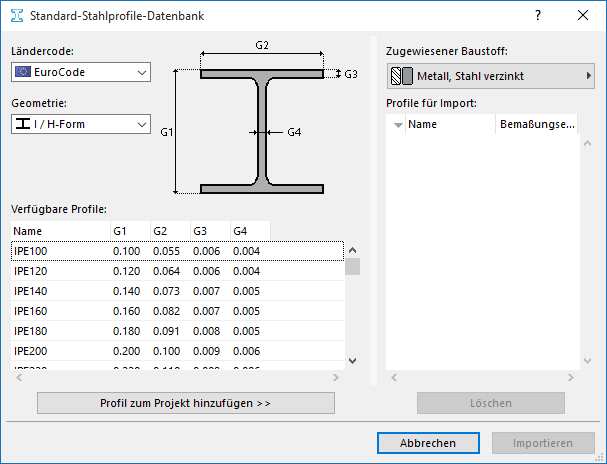Select the IPE140 profile row

click(177, 291)
